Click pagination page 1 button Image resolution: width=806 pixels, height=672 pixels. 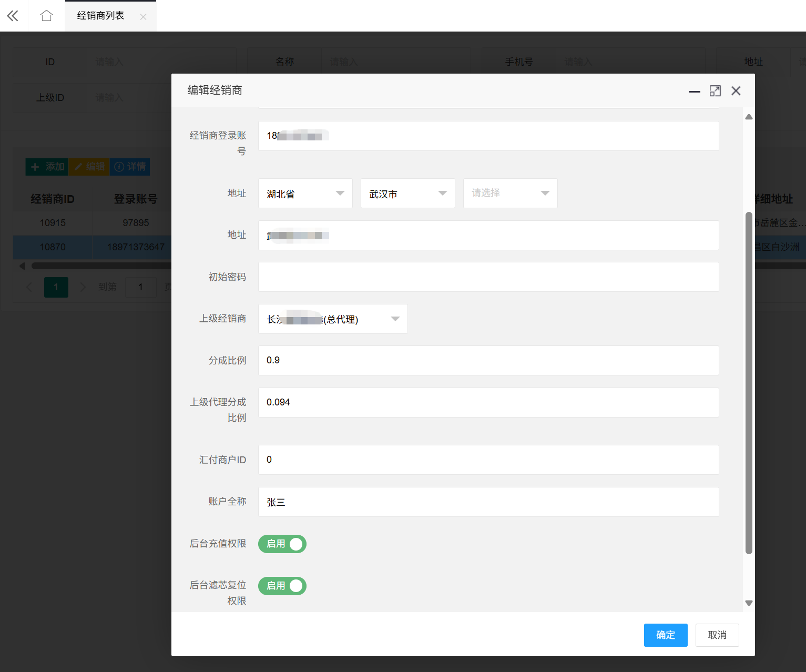coord(56,287)
